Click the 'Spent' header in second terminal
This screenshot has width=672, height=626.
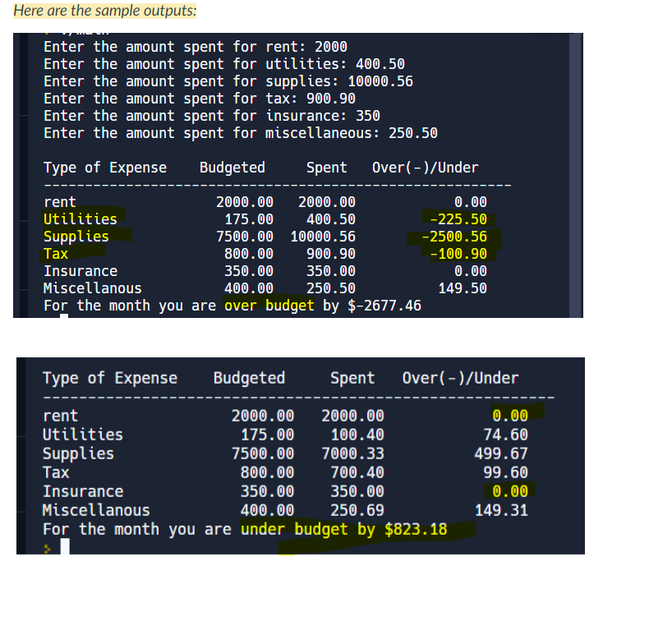coord(352,378)
